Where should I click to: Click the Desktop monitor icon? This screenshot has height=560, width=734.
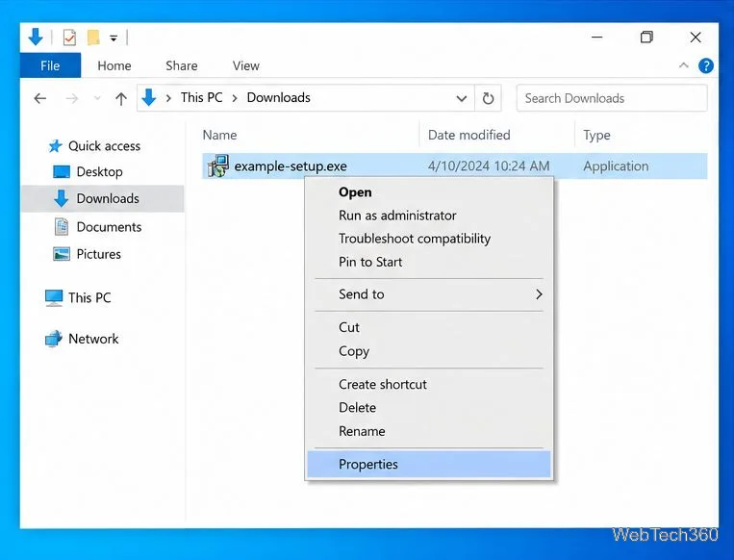[62, 172]
